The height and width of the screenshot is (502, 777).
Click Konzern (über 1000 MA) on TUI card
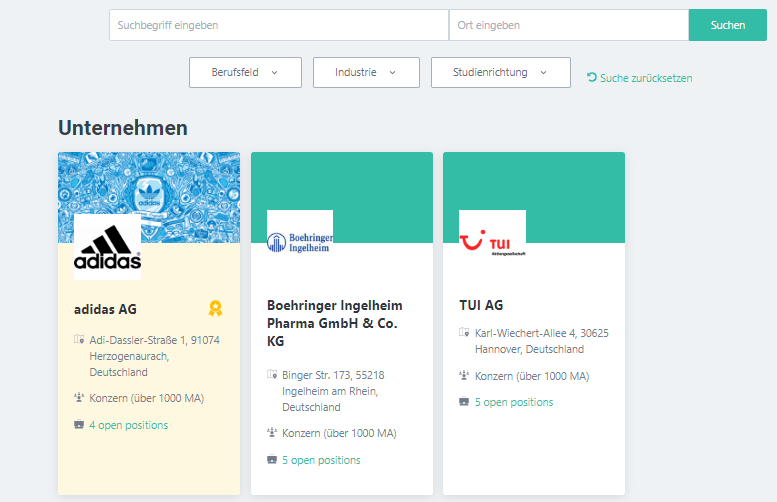pyautogui.click(x=532, y=377)
